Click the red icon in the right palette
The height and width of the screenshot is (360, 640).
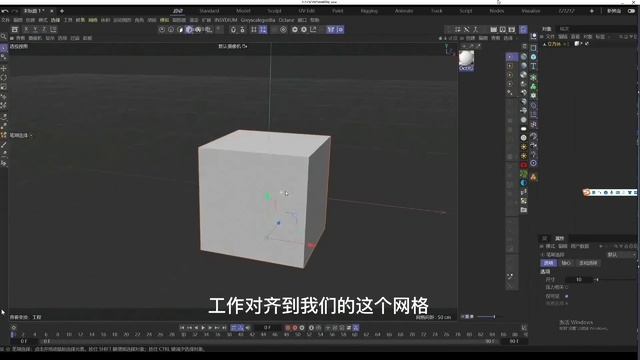524,165
